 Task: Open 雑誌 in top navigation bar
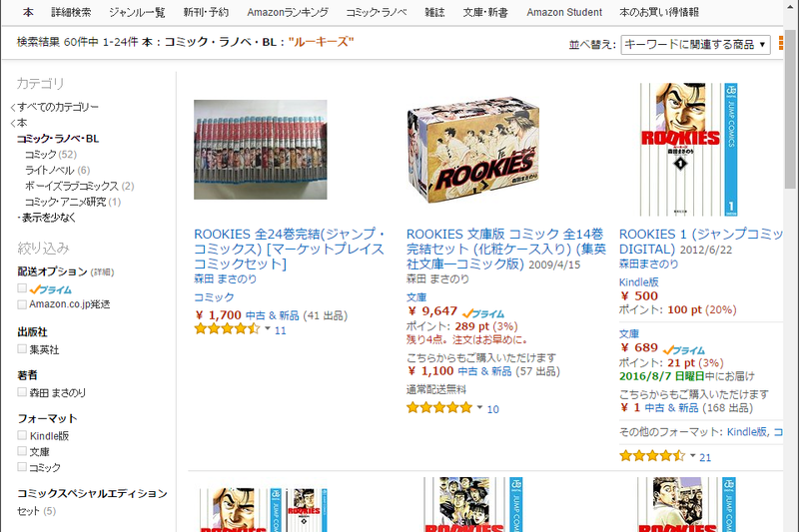434,12
